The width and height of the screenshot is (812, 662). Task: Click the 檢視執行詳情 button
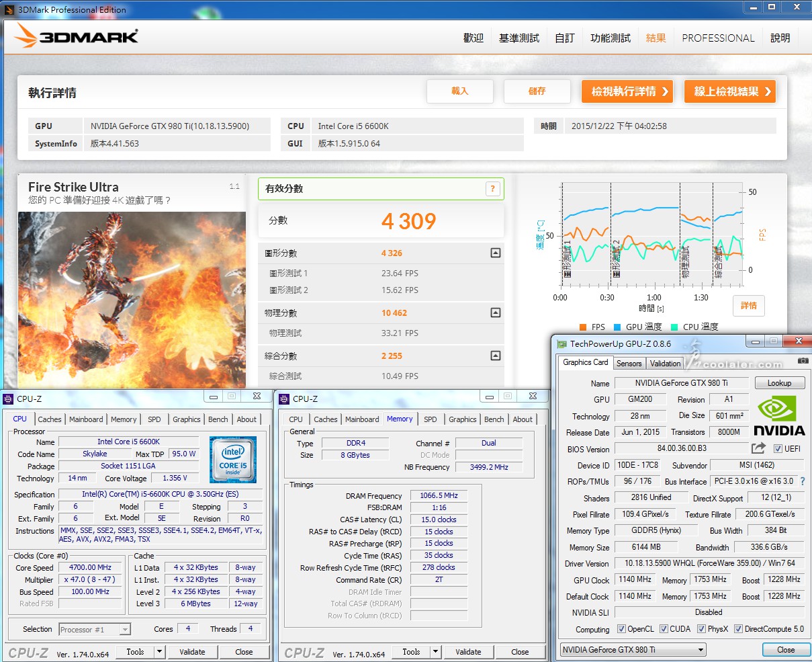[628, 91]
